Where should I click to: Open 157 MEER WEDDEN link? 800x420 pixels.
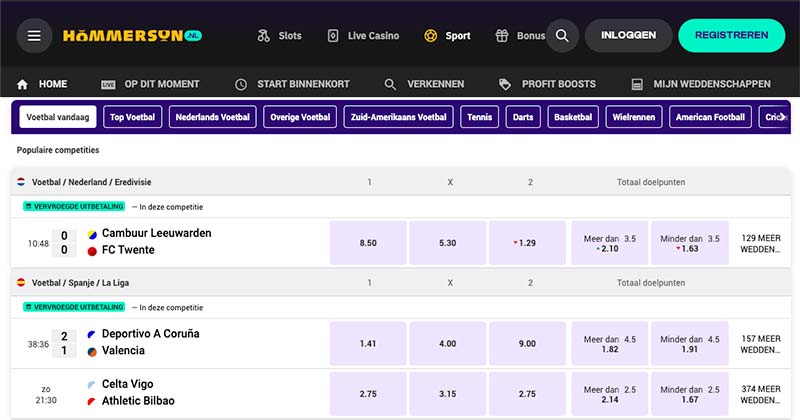tap(761, 344)
